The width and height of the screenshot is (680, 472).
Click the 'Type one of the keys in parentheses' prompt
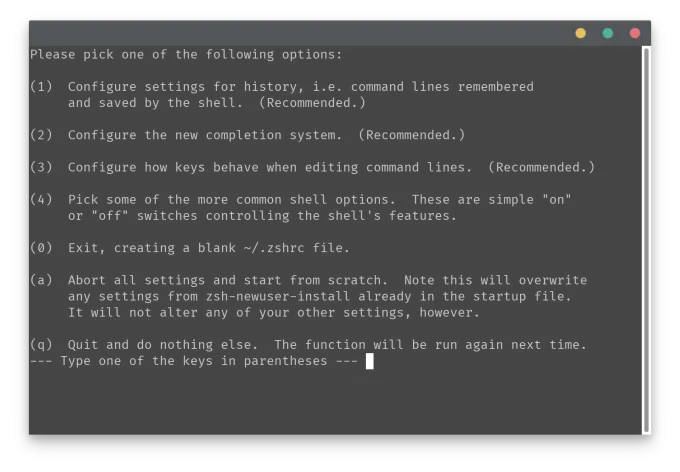point(194,361)
